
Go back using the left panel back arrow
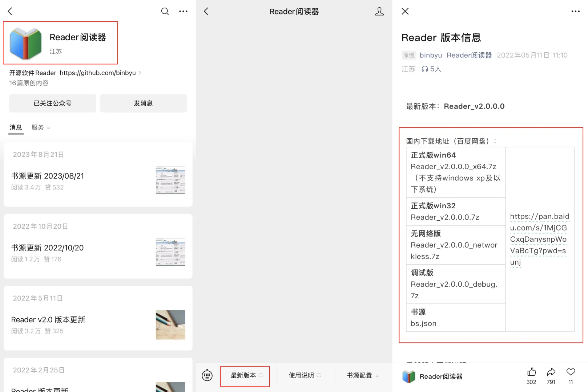click(x=10, y=11)
